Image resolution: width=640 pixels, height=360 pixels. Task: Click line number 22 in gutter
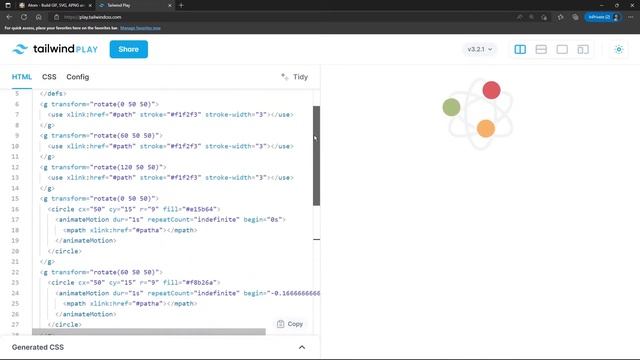15,272
